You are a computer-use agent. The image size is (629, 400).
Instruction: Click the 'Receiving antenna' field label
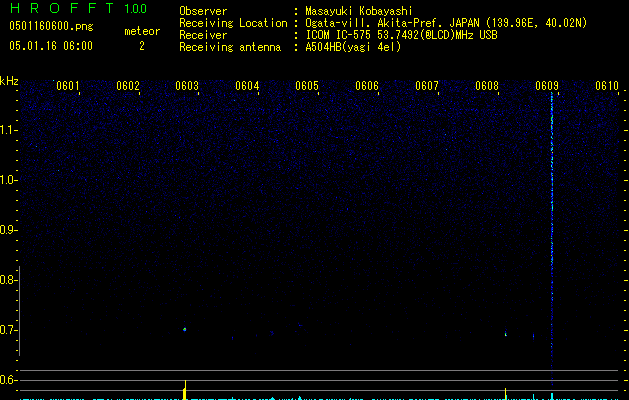pyautogui.click(x=230, y=47)
